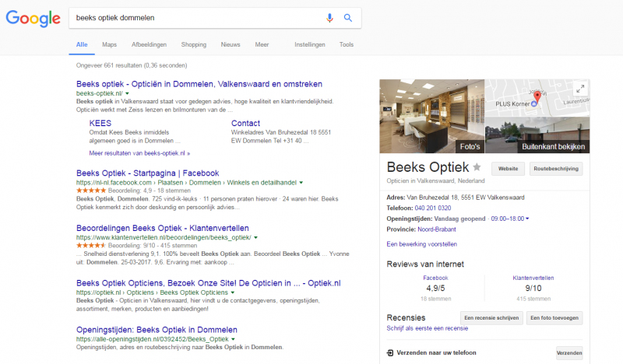Open the Meer search category menu
The height and width of the screenshot is (364, 623).
pyautogui.click(x=262, y=44)
